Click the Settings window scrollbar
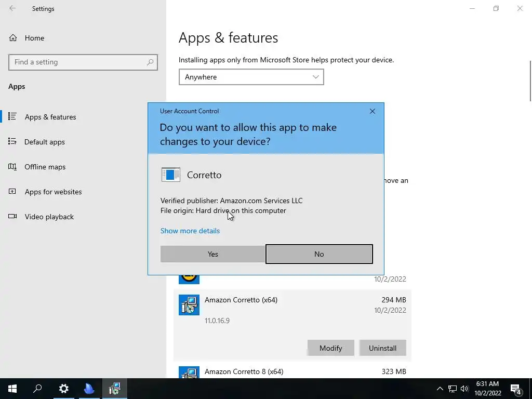This screenshot has height=399, width=532. click(530, 81)
